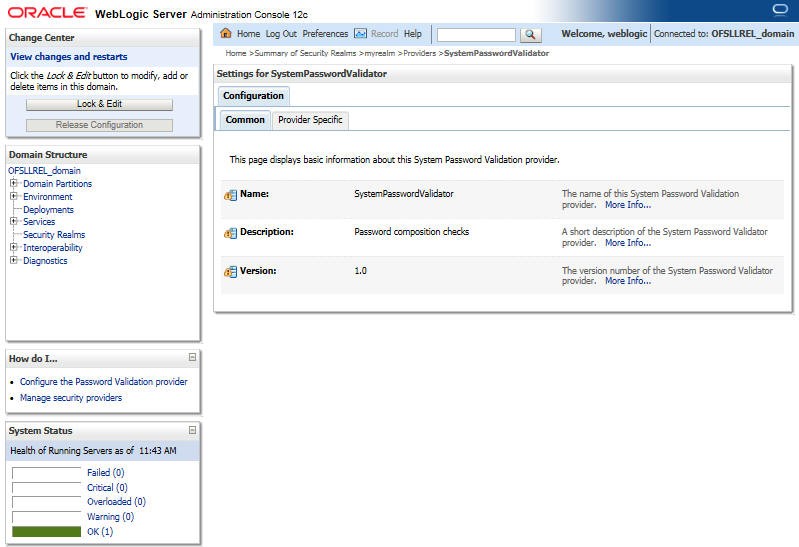Collapse the System Status panel
Image resolution: width=799 pixels, height=547 pixels.
point(192,430)
